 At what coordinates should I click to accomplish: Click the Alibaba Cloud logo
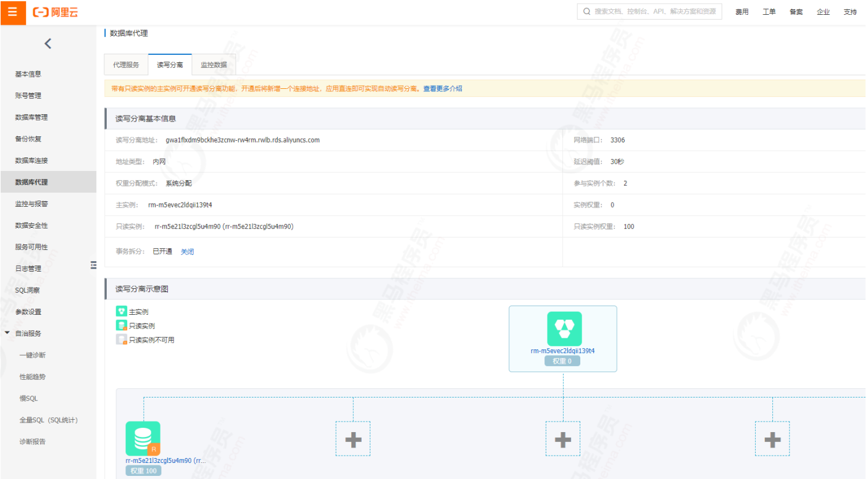56,12
